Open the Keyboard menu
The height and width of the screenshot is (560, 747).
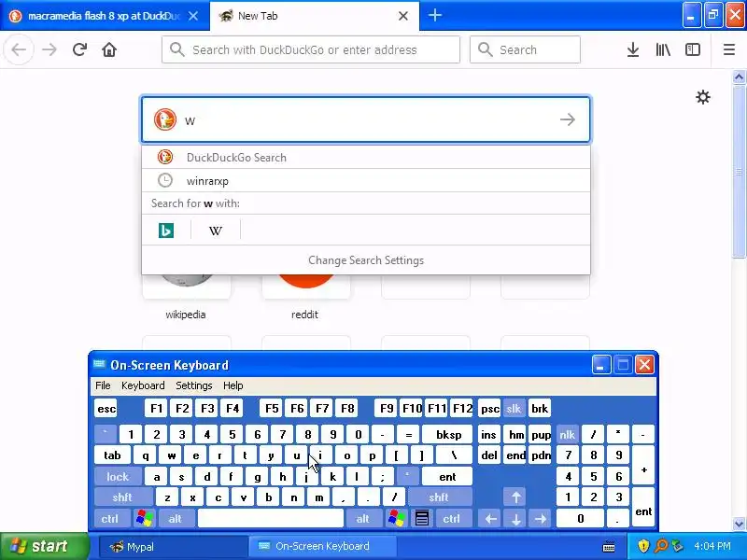click(143, 385)
